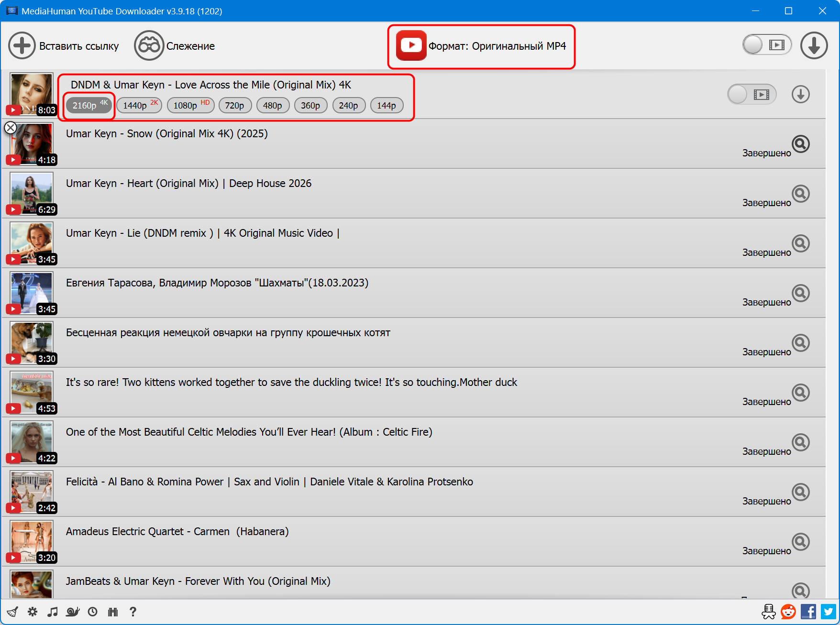This screenshot has width=840, height=625.
Task: Locate downloaded Celtic Melodies file
Action: pos(800,442)
